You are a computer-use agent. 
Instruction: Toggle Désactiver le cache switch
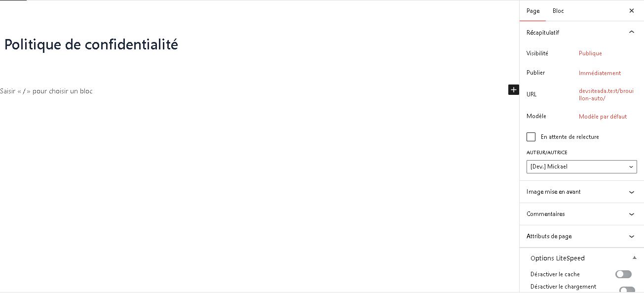coord(623,274)
